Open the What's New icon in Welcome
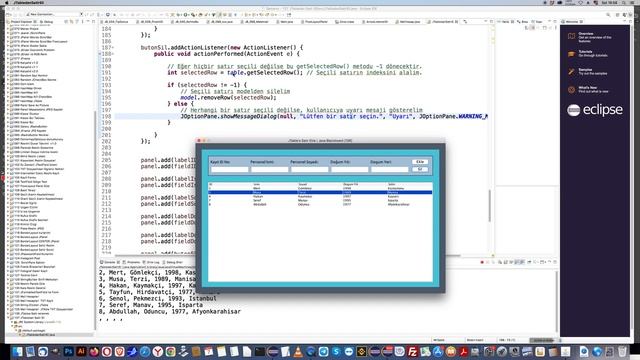The image size is (640, 360). [x=571, y=90]
